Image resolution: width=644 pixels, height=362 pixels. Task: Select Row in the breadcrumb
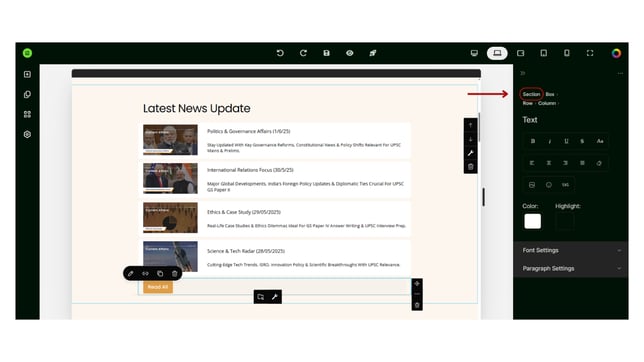click(527, 103)
